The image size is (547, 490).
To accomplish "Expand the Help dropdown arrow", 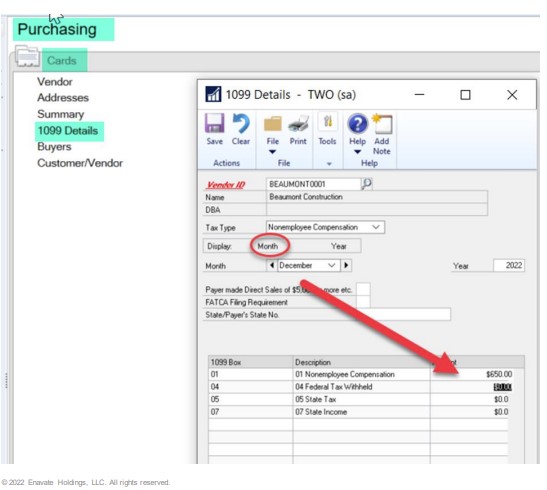I will (357, 152).
